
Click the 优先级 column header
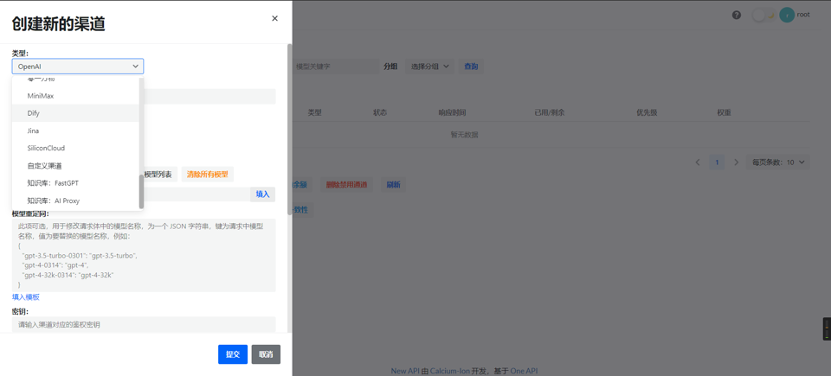pos(647,113)
